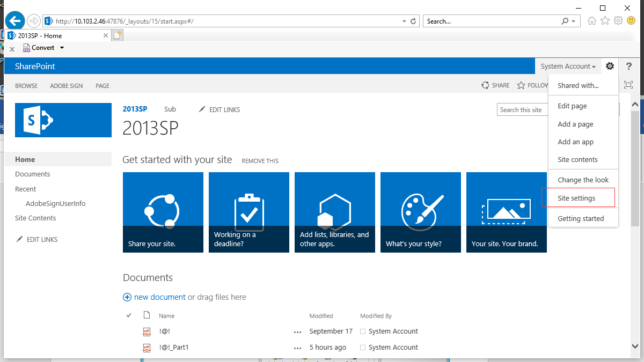Viewport: 644px width, 362px height.
Task: Click the browser back arrow button
Action: pos(15,21)
